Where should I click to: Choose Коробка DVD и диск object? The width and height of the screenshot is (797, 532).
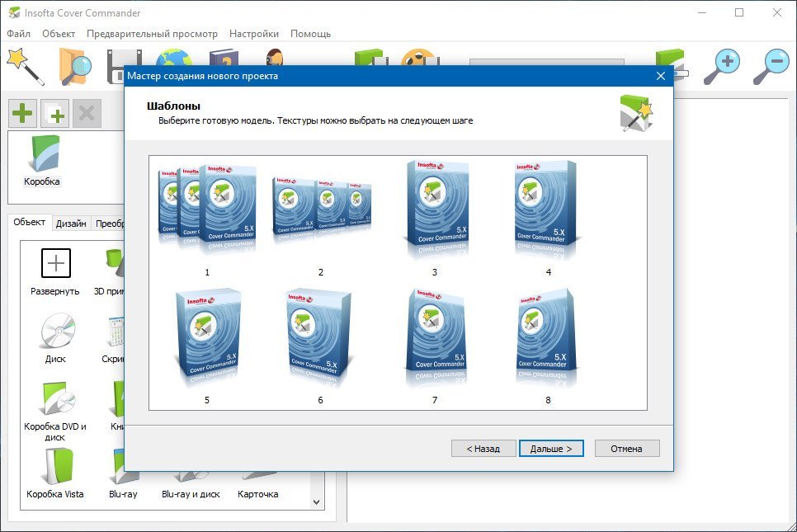click(55, 411)
